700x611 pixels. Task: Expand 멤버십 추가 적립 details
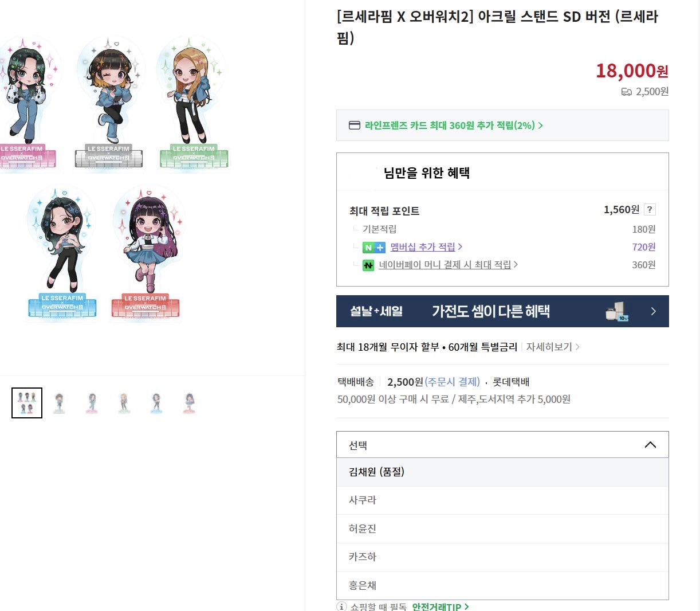coord(426,247)
